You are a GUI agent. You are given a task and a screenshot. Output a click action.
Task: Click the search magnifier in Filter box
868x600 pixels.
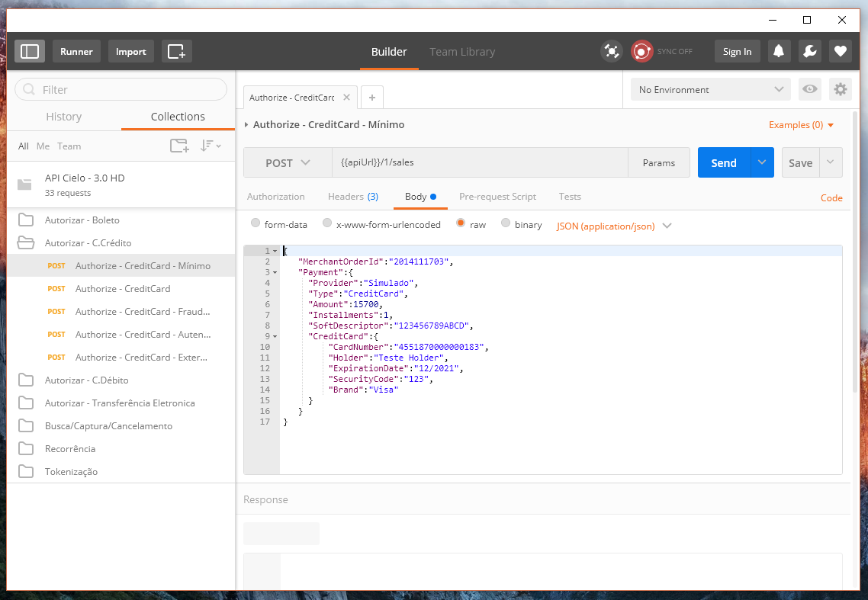coord(29,90)
